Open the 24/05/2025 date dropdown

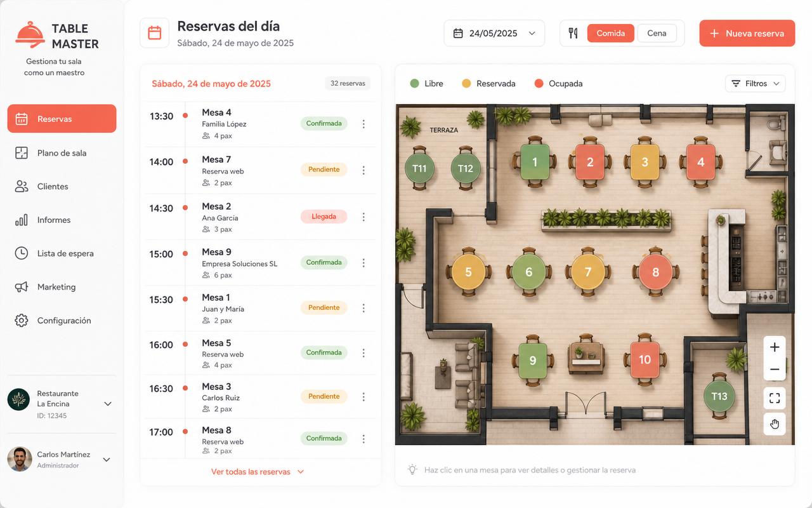pos(494,33)
